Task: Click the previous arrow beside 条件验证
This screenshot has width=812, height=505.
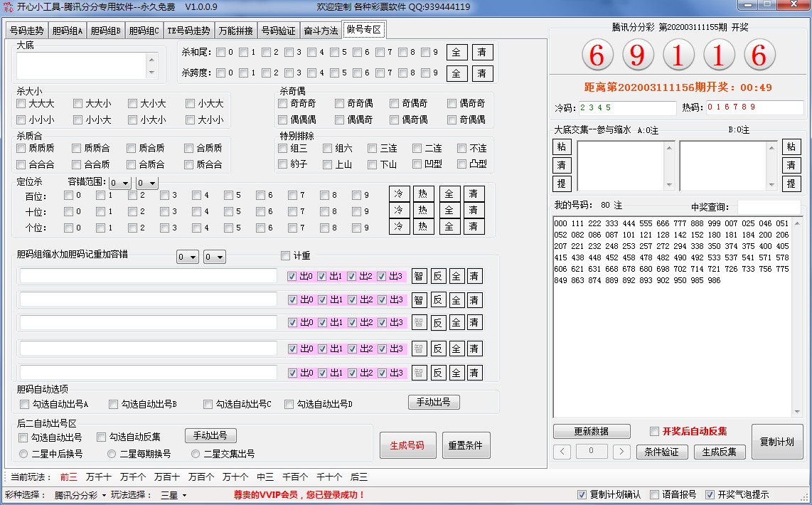Action: pyautogui.click(x=562, y=452)
